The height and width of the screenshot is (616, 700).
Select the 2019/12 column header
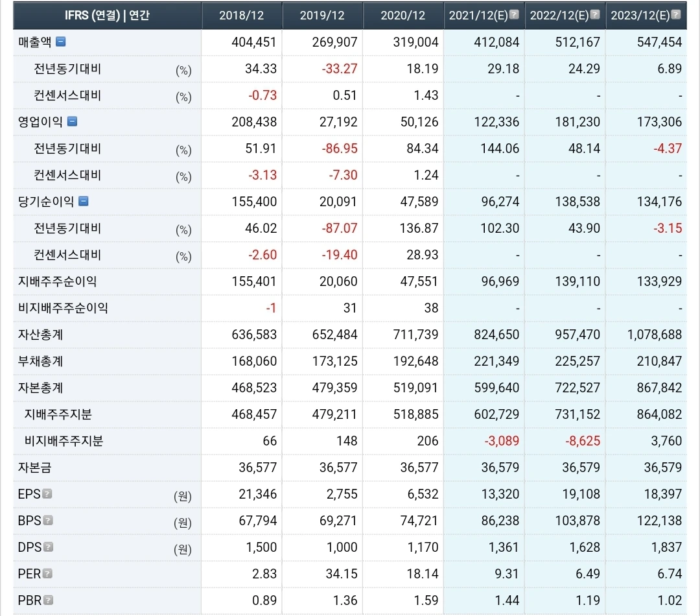click(322, 16)
